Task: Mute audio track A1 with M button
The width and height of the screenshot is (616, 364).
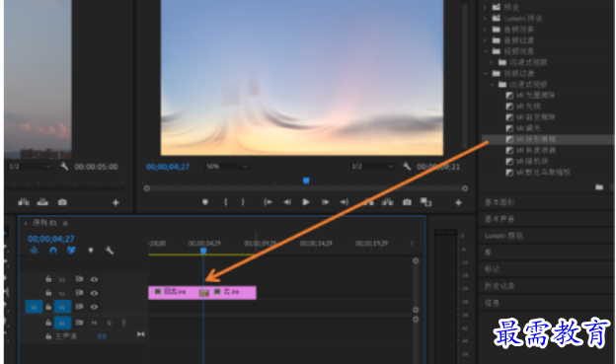Action: pyautogui.click(x=95, y=323)
